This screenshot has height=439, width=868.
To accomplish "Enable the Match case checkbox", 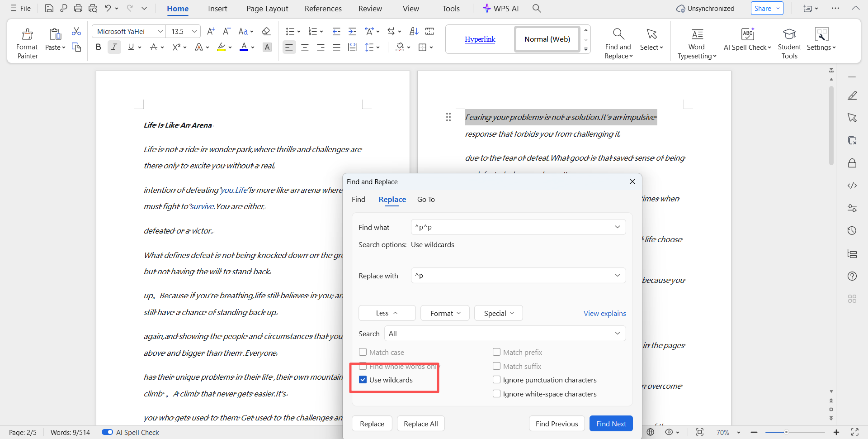I will click(x=363, y=352).
